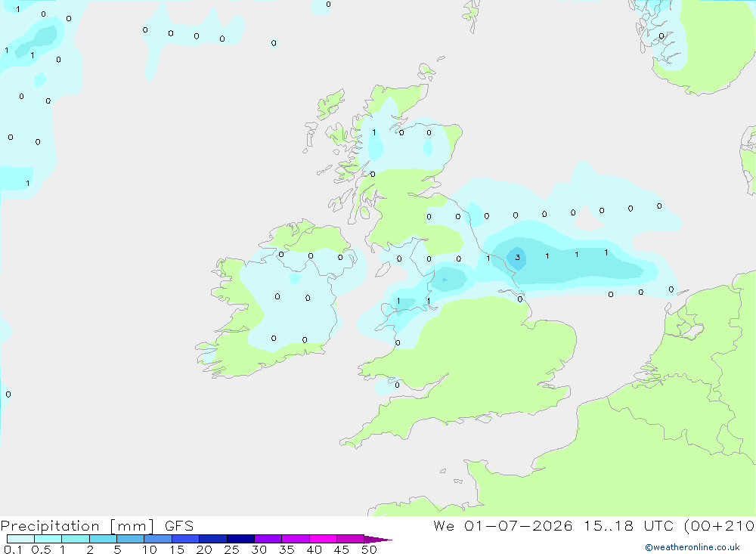
Task: Click the above-50 mm legend arrow tip
Action: click(x=378, y=540)
